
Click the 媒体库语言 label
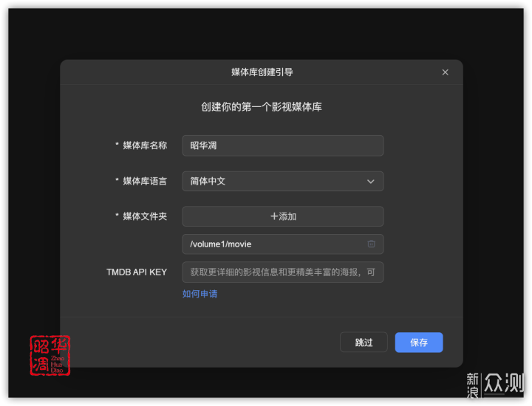(x=145, y=182)
